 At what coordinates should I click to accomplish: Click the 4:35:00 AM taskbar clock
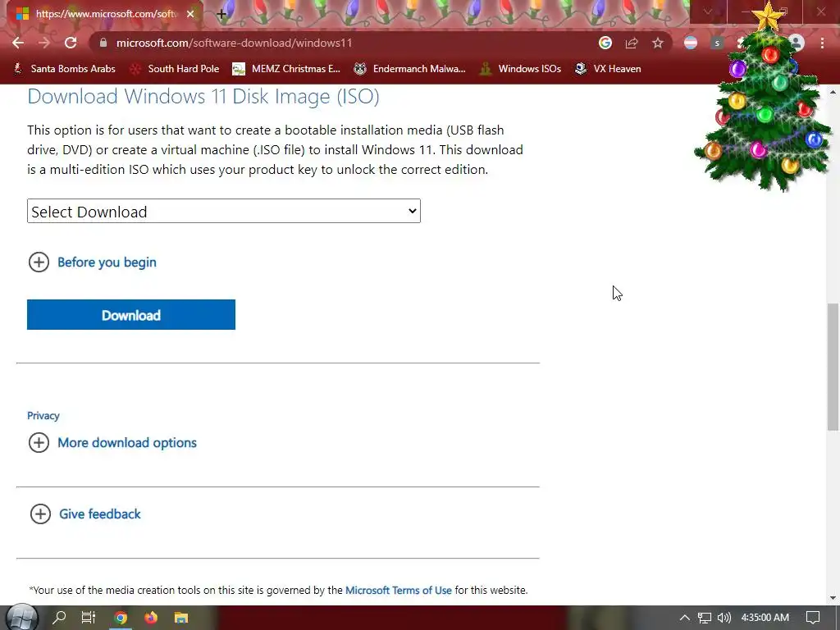tap(765, 618)
